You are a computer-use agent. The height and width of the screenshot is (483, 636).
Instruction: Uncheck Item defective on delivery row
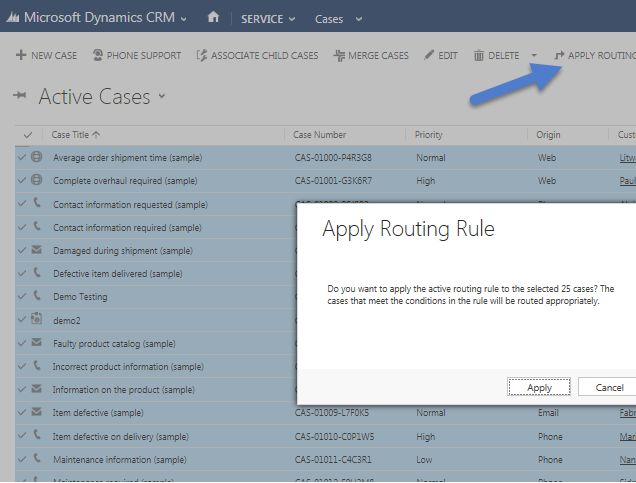(x=22, y=436)
